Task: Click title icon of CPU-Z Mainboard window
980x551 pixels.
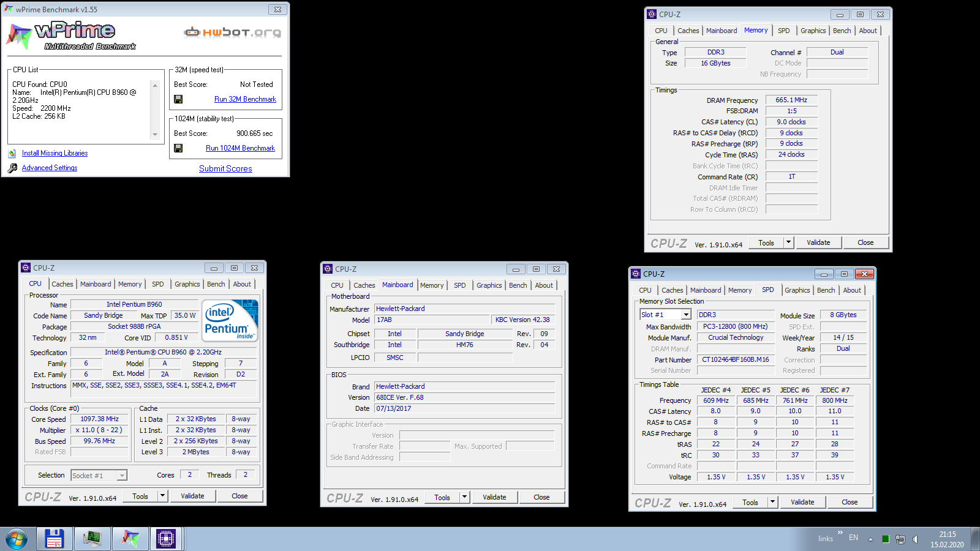Action: tap(328, 269)
